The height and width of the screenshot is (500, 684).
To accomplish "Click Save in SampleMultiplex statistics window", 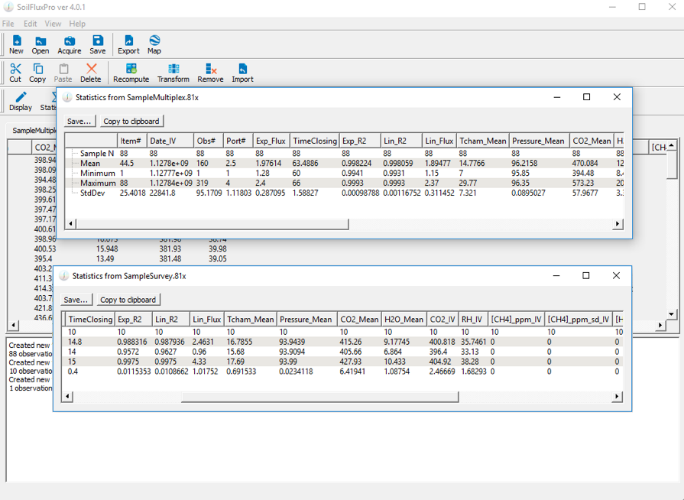I will [x=79, y=121].
